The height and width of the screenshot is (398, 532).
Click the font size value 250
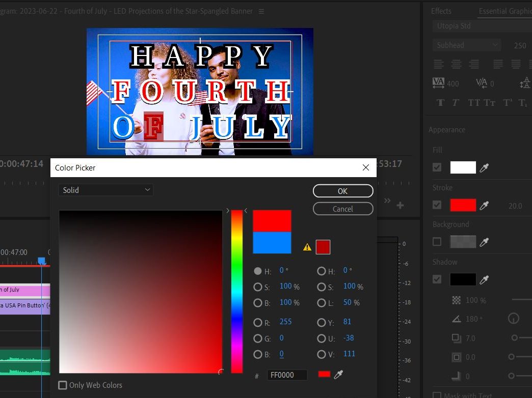[x=520, y=45]
